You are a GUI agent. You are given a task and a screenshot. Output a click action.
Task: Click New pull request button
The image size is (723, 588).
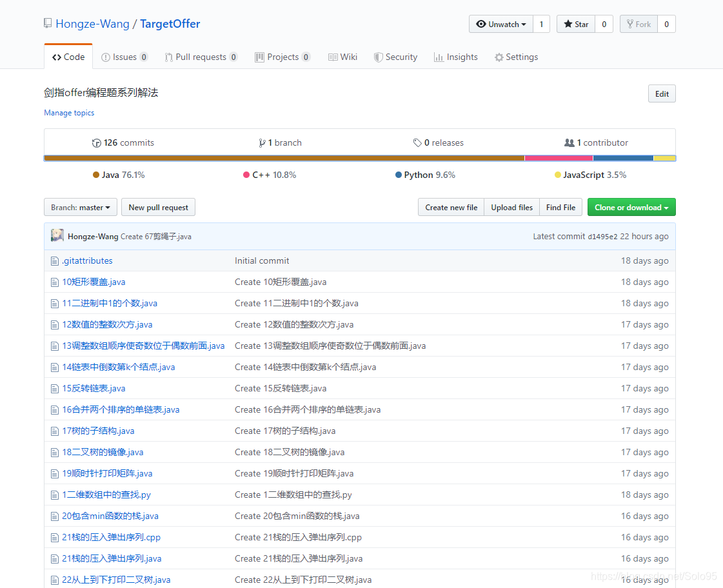click(158, 208)
